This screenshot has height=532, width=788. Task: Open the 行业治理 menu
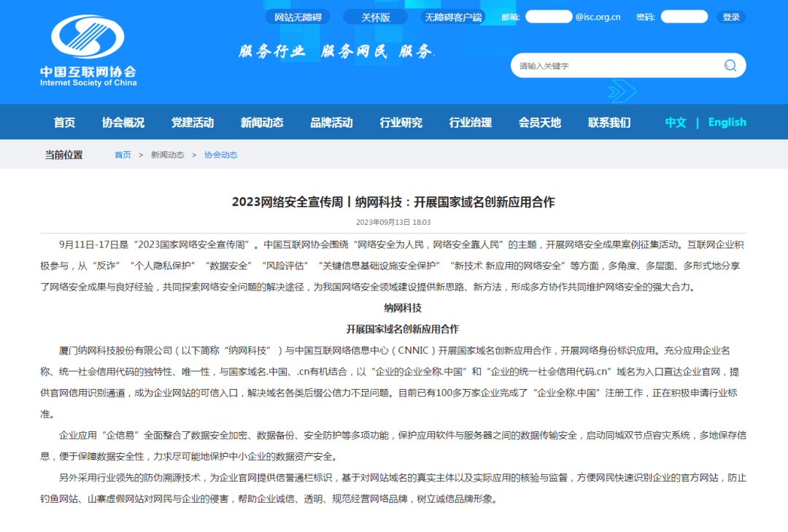[471, 122]
